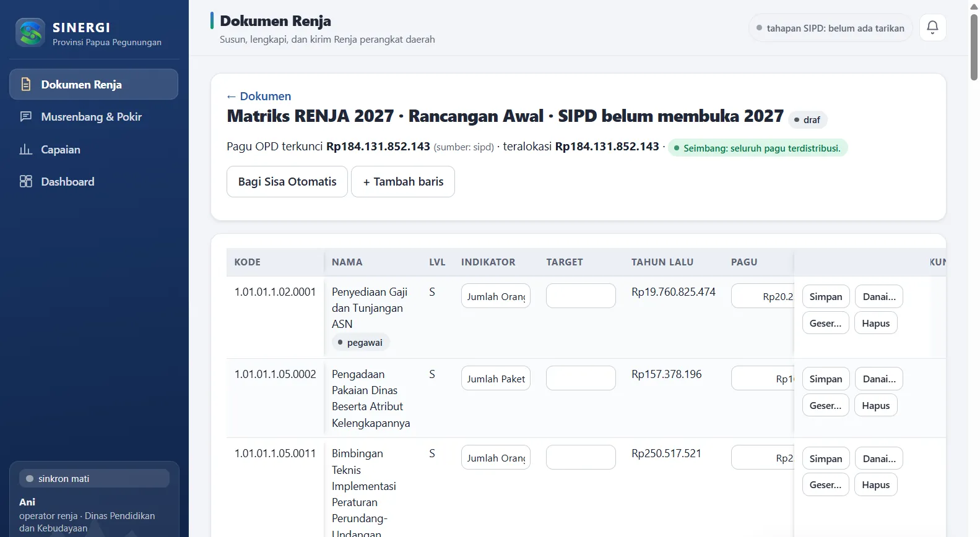The image size is (980, 537).
Task: Open the Dokumen Renja menu item
Action: (x=93, y=84)
